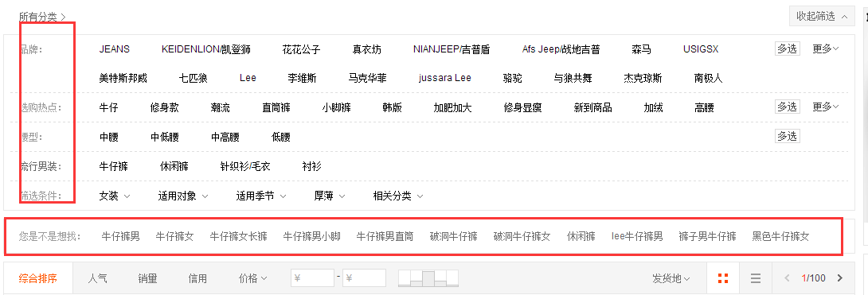The image size is (868, 295).
Task: Filter by brand Lee
Action: click(x=248, y=78)
